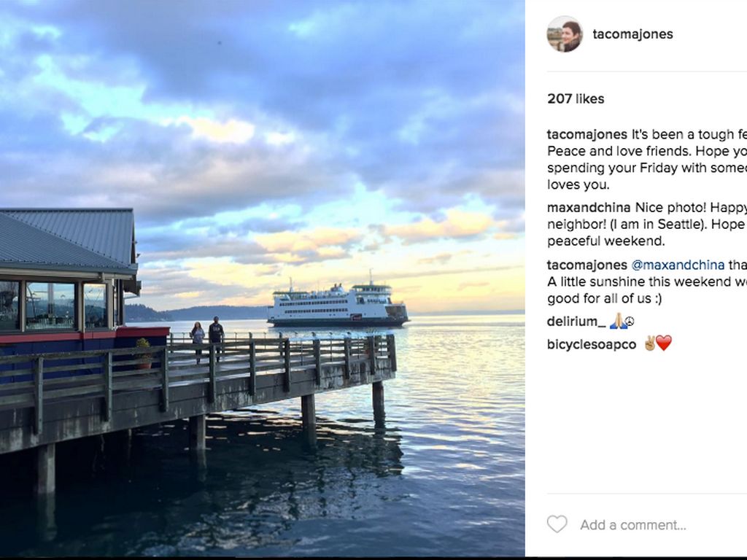View the 207 likes list
This screenshot has width=747, height=560.
(x=576, y=99)
